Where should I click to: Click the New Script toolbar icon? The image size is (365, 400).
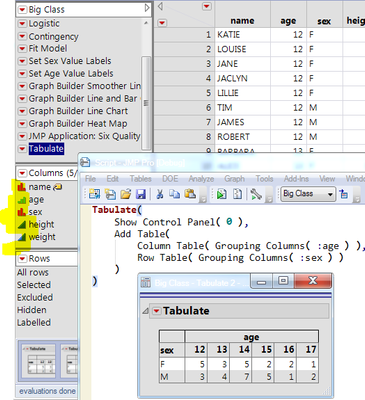click(x=110, y=194)
